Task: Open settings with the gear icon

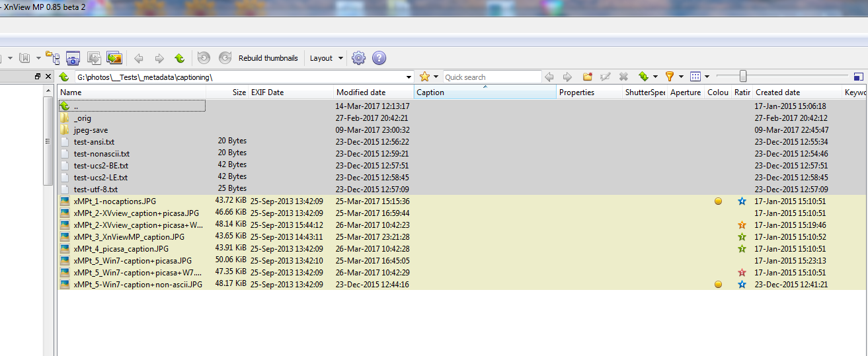Action: point(358,58)
